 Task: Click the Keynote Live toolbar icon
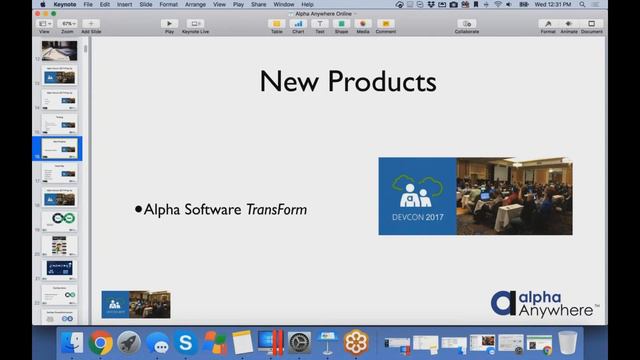195,24
